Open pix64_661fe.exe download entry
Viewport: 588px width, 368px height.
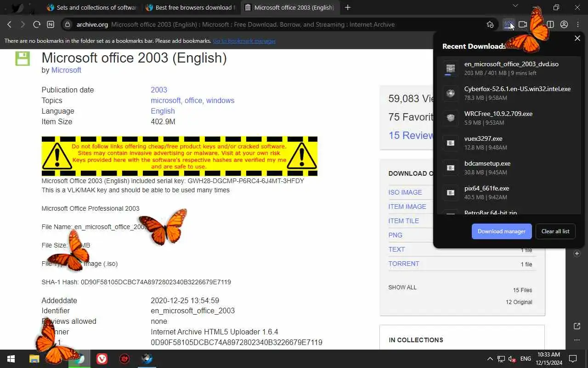[x=509, y=193]
